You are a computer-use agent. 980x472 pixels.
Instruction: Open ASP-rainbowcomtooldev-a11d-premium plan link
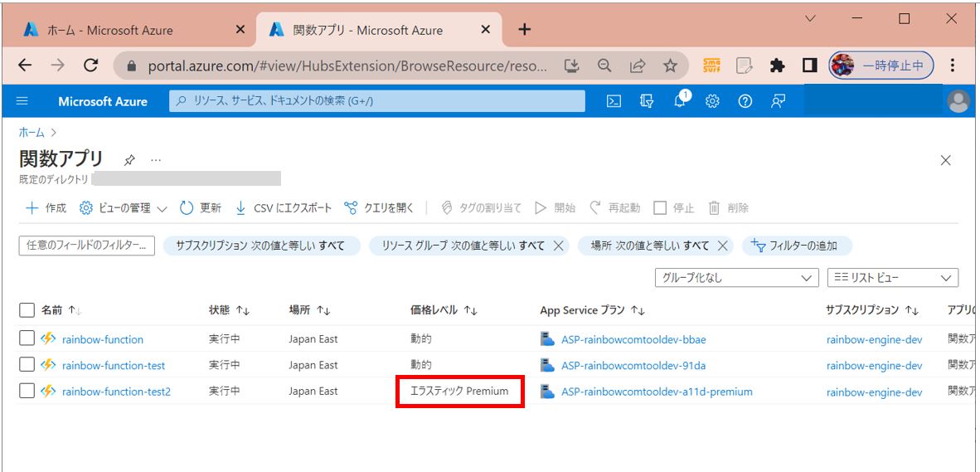pos(657,391)
